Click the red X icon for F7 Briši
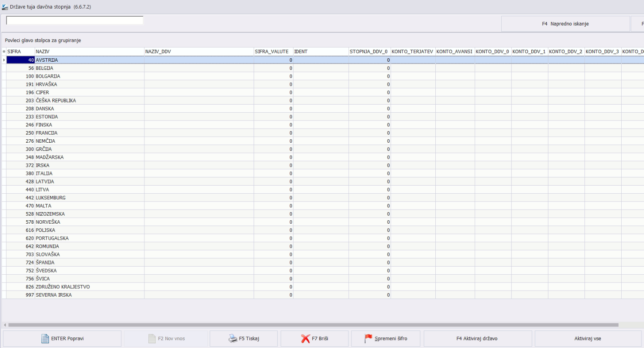 pos(306,339)
